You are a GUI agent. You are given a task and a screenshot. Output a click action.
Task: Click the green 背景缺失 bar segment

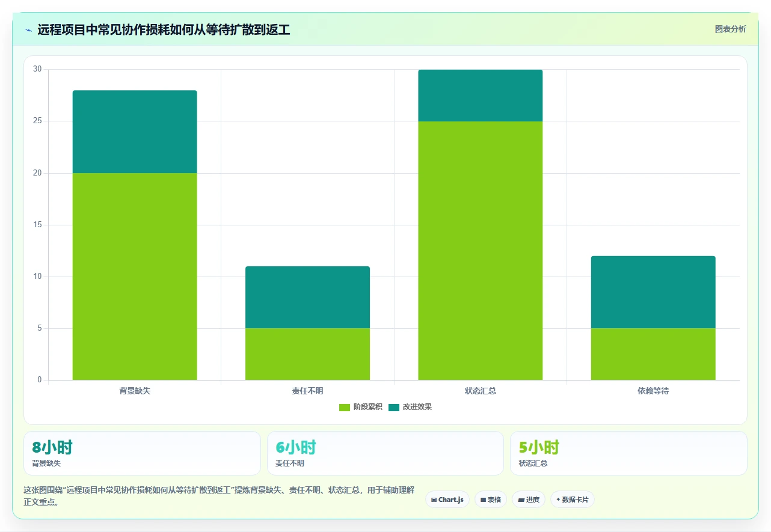(135, 277)
